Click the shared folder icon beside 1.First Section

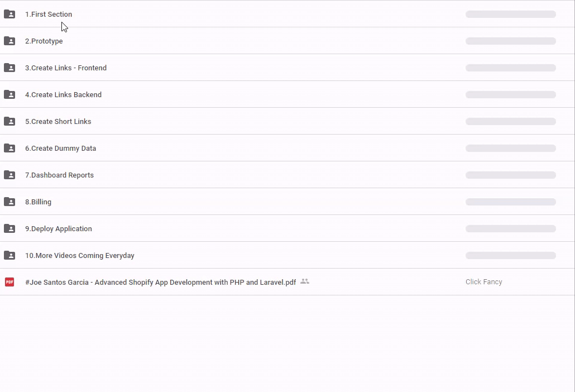tap(9, 14)
